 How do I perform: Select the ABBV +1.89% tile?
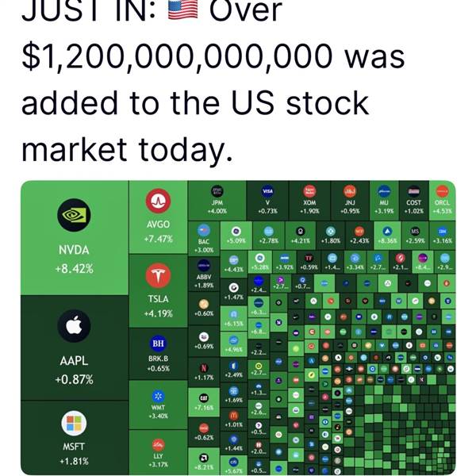[203, 274]
